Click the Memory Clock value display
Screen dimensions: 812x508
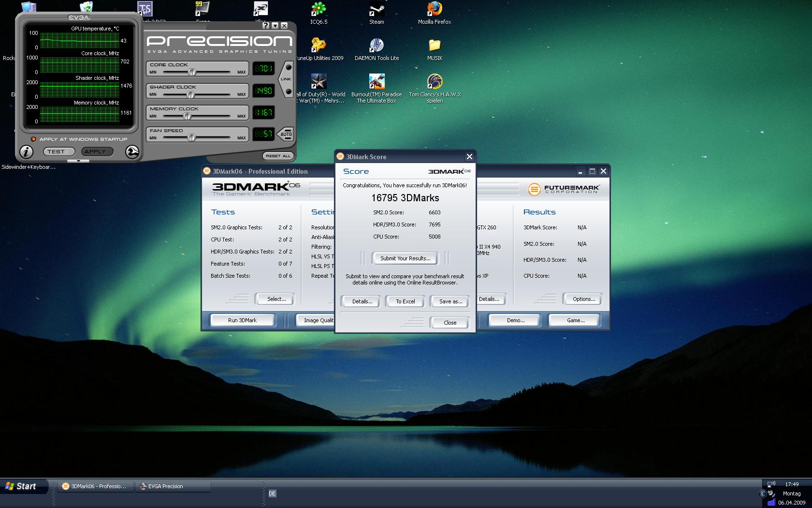(264, 113)
